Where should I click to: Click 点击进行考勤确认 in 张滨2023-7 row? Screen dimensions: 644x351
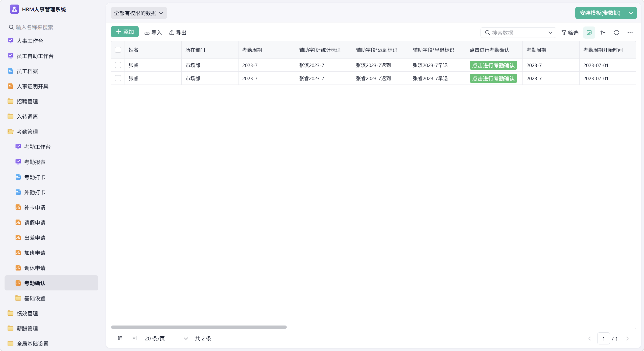click(493, 65)
